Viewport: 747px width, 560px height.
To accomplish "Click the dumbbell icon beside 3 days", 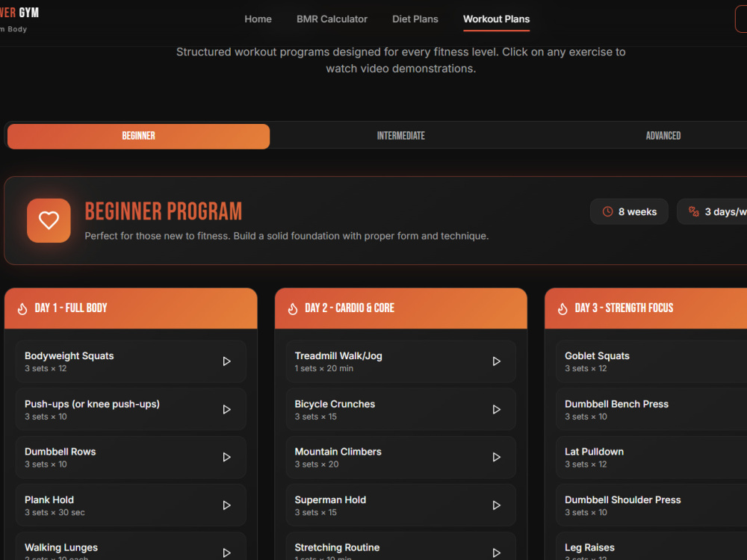I will point(694,211).
